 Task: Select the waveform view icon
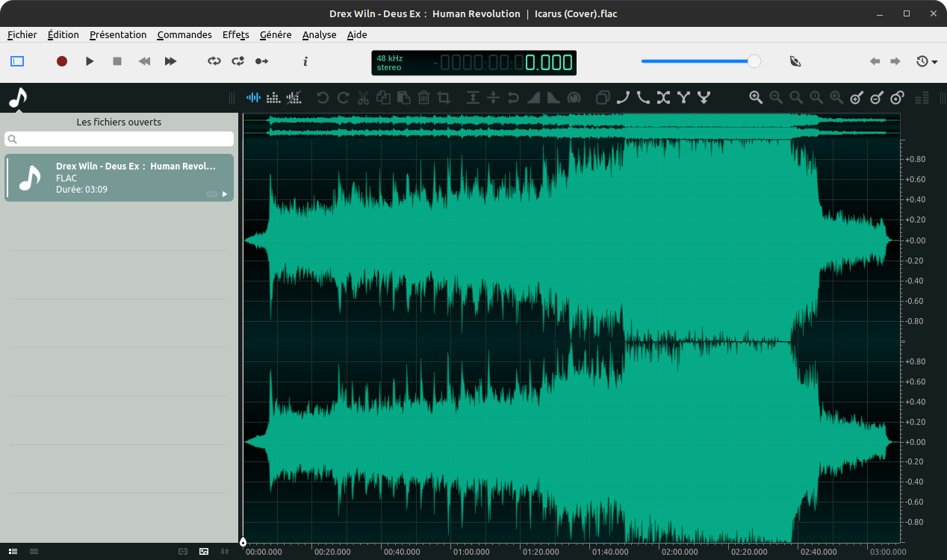[x=254, y=98]
